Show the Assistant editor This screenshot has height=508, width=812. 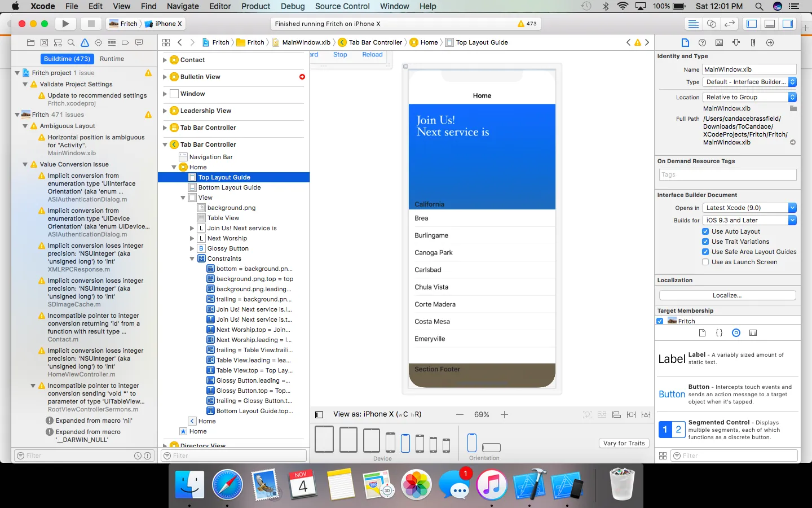pyautogui.click(x=712, y=24)
